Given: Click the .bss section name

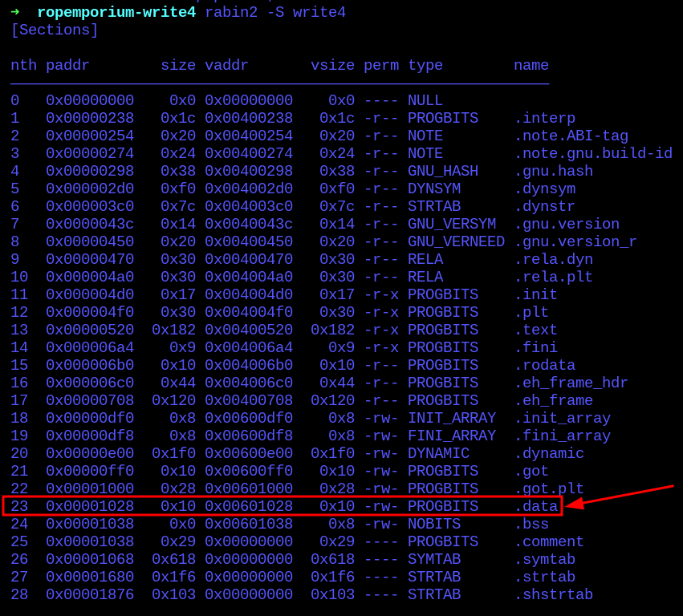Looking at the screenshot, I should point(531,525).
